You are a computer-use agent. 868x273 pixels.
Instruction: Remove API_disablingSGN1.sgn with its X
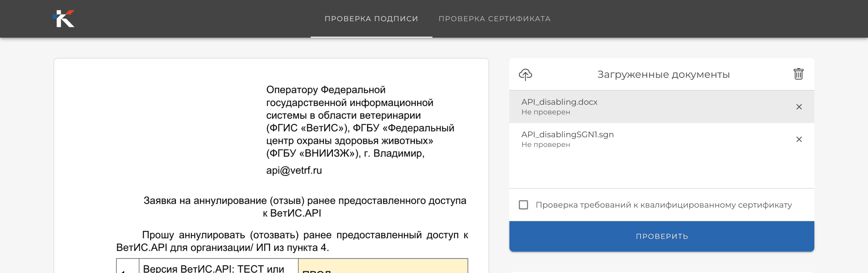[799, 140]
